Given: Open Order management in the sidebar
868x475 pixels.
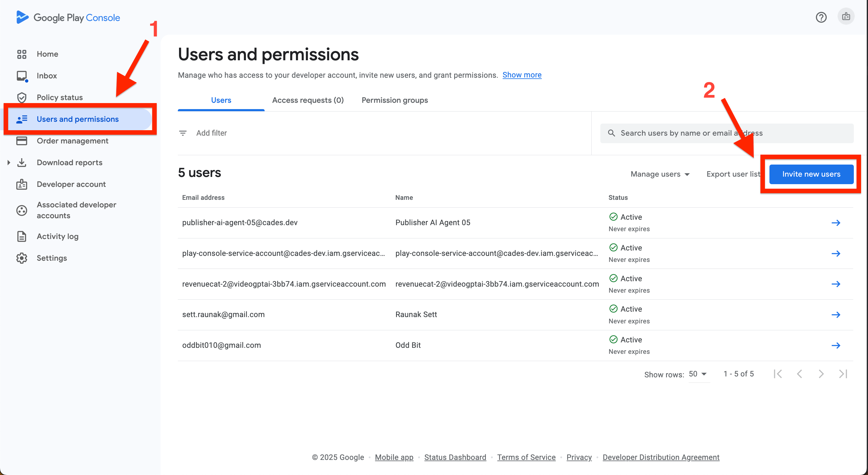Looking at the screenshot, I should tap(72, 141).
